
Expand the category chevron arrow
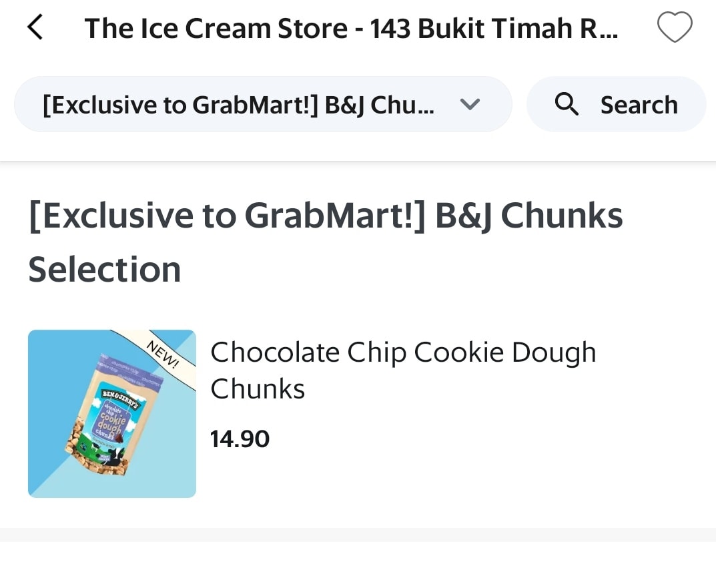pyautogui.click(x=470, y=104)
